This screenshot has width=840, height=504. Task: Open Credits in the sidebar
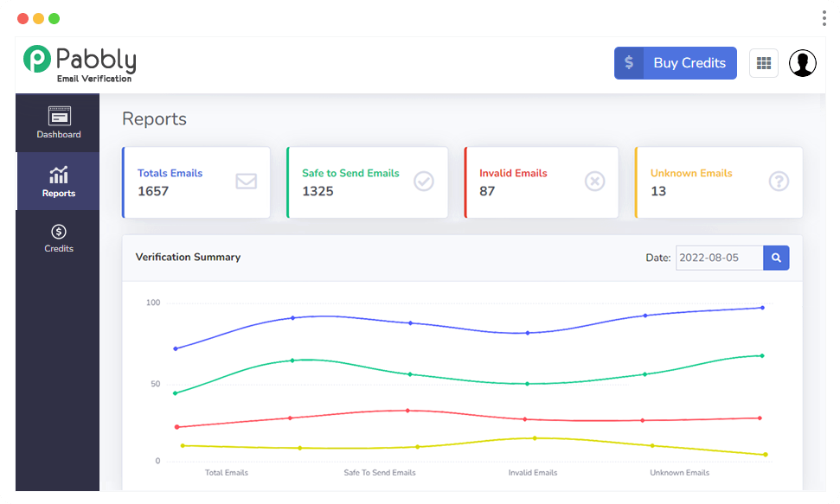click(x=59, y=238)
